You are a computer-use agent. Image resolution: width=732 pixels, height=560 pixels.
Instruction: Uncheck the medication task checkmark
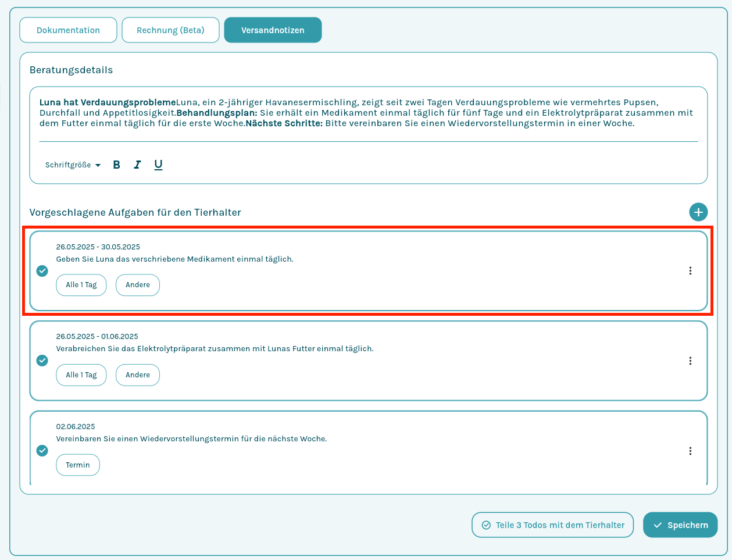point(42,271)
